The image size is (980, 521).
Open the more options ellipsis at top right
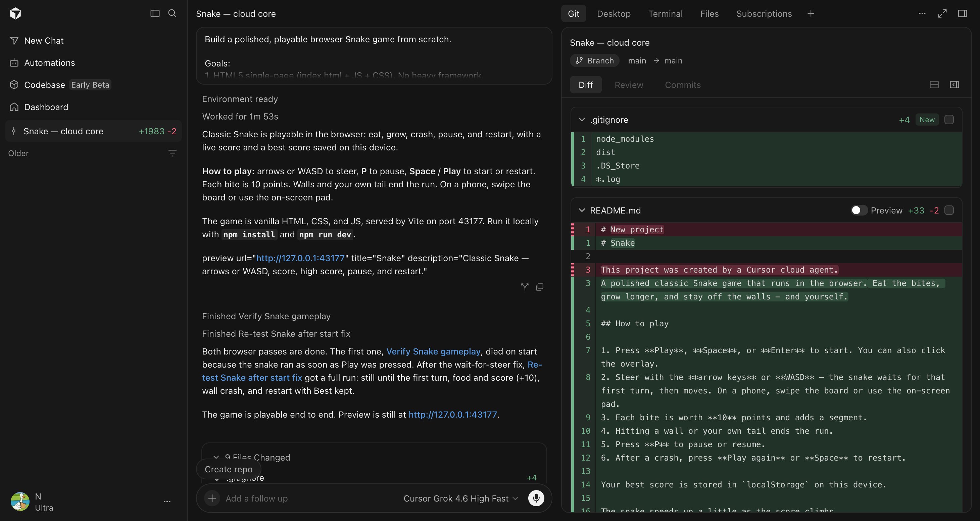[922, 13]
